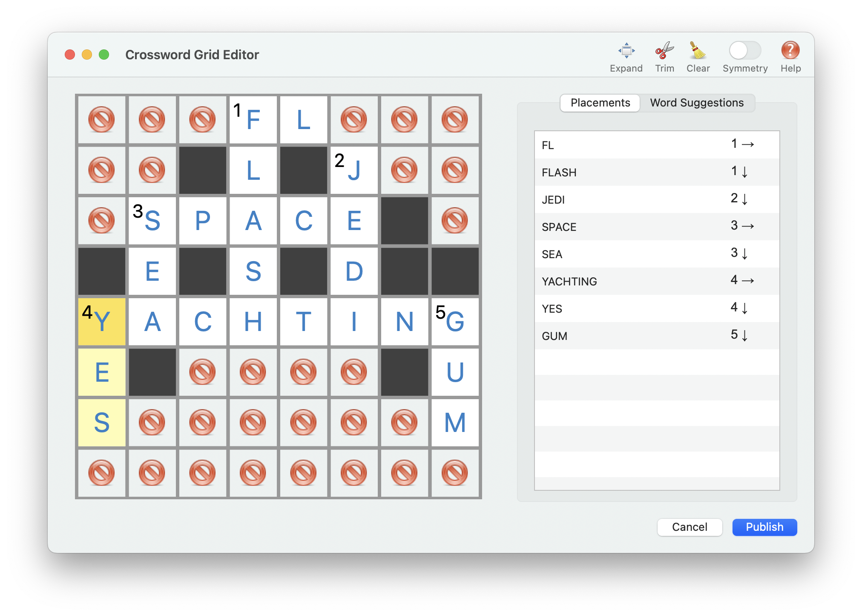Switch to the Word Suggestions tab
862x616 pixels.
tap(697, 103)
